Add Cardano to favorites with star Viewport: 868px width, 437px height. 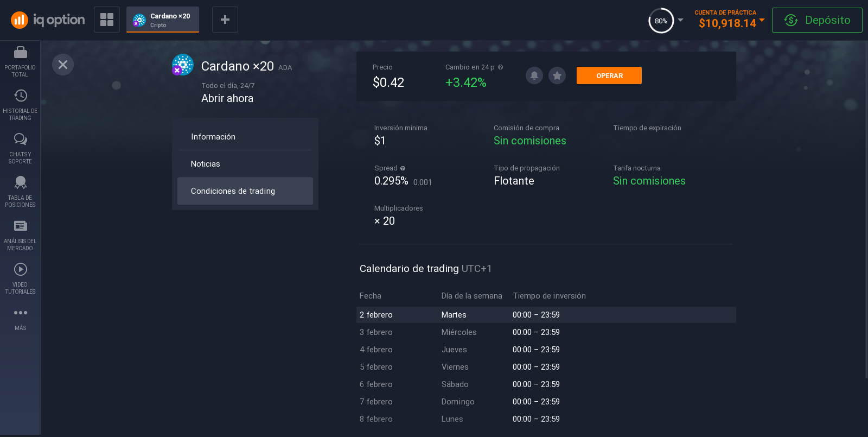click(x=557, y=75)
